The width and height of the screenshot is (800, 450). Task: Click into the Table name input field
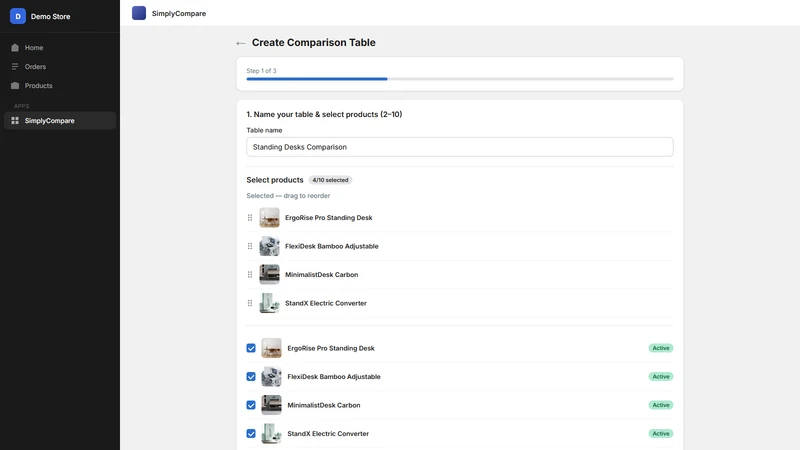(x=460, y=147)
